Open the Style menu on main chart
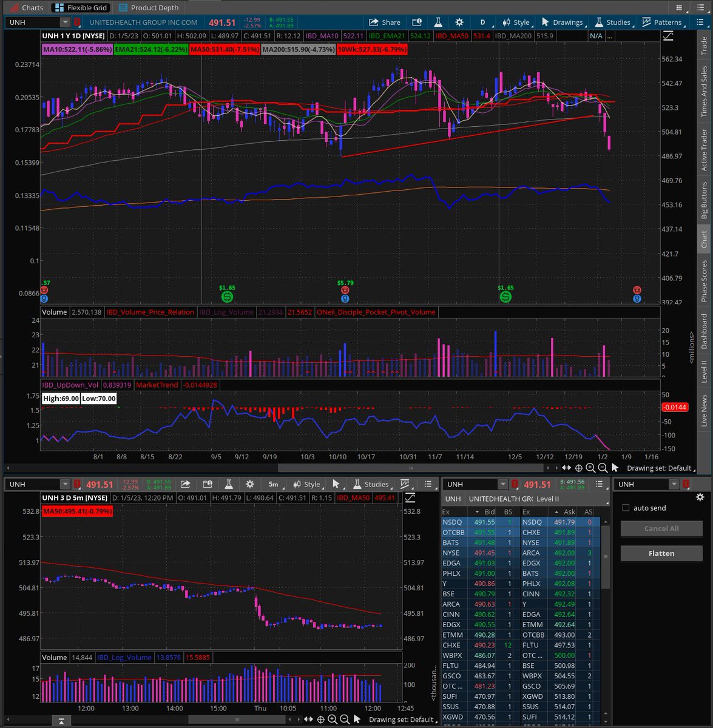713x728 pixels. (x=516, y=22)
